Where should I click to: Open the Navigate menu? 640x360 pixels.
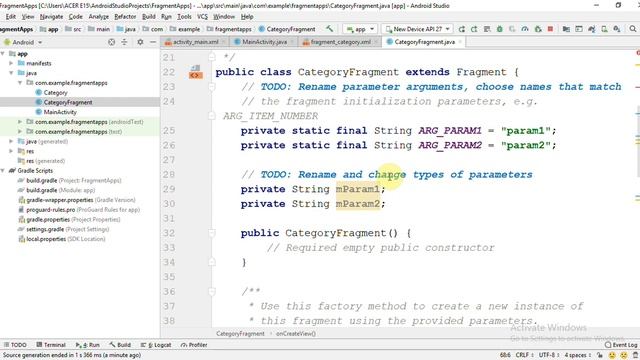(x=51, y=17)
